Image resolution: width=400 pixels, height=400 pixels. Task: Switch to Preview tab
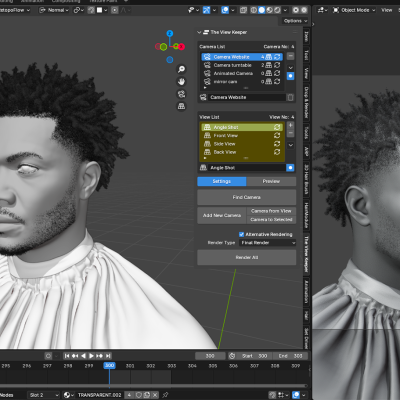coord(271,181)
